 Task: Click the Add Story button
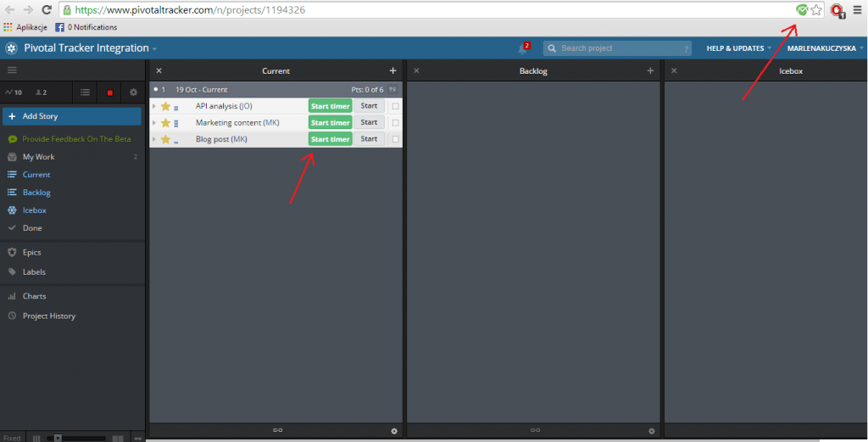point(72,116)
